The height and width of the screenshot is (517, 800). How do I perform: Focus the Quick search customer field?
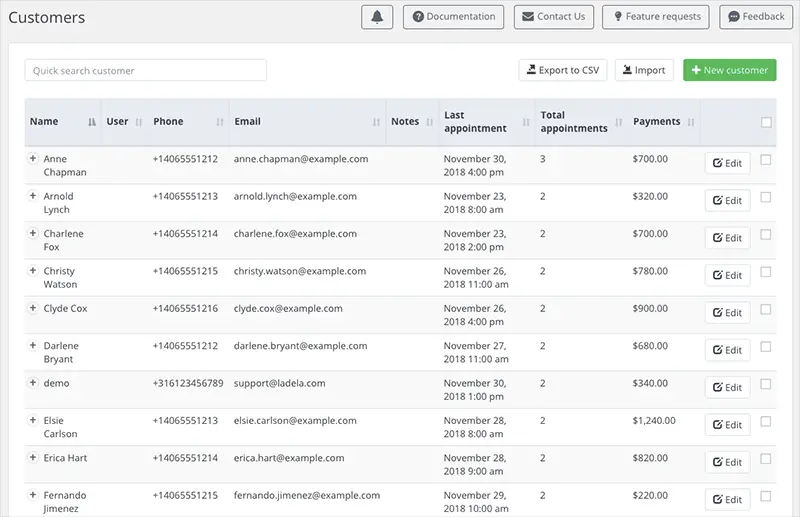[x=145, y=70]
